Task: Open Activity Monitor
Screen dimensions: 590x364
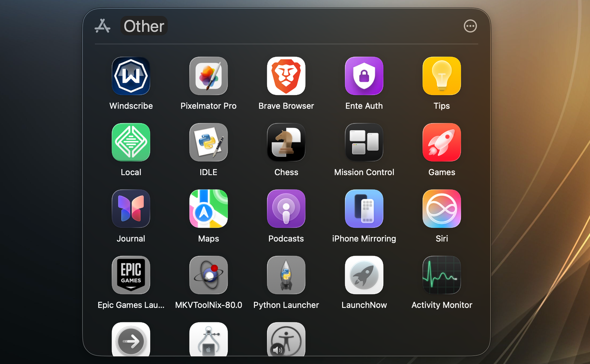Action: 442,275
